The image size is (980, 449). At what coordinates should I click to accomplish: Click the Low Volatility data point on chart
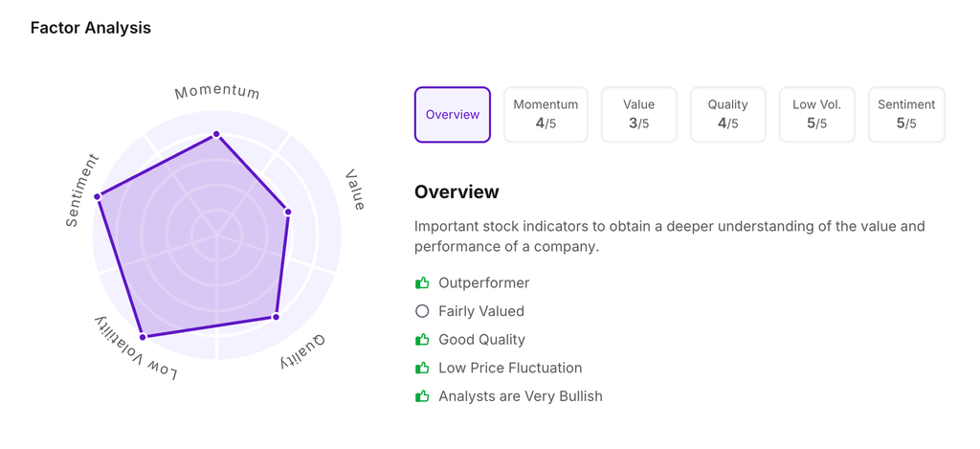coord(144,337)
